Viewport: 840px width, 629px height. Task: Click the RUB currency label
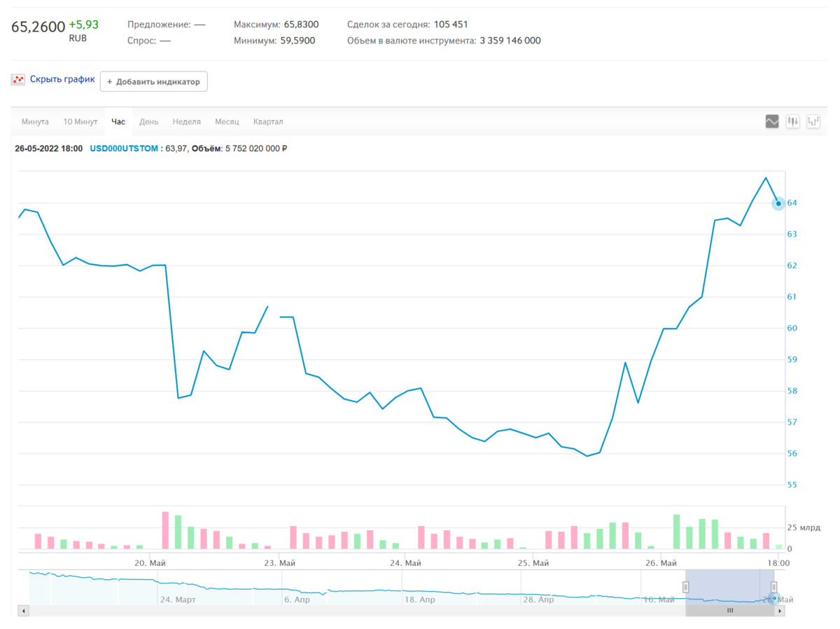click(78, 39)
